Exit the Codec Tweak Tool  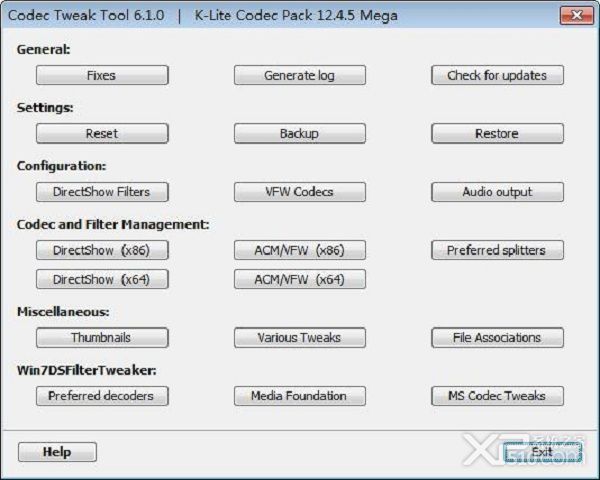coord(543,452)
